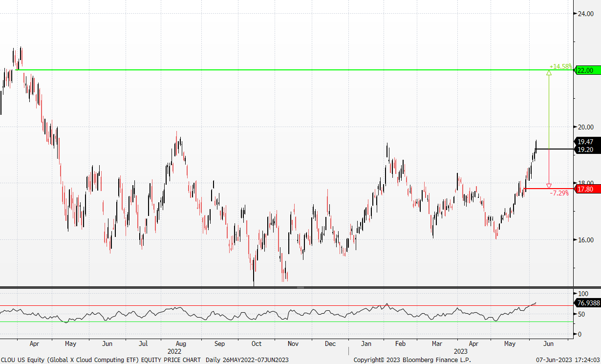601x364 pixels.
Task: Click the 2023 year label
Action: pos(461,351)
